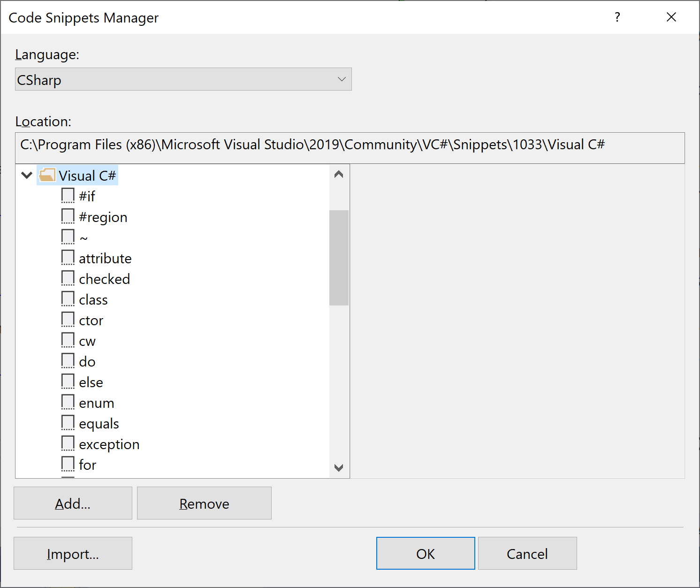Click the attribute snippet file icon
The width and height of the screenshot is (700, 588).
point(68,258)
